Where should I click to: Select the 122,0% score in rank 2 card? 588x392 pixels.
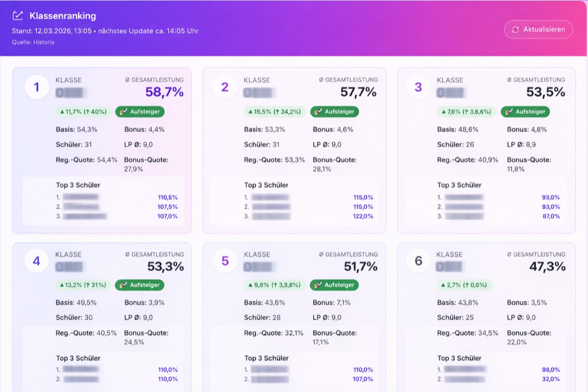[363, 216]
